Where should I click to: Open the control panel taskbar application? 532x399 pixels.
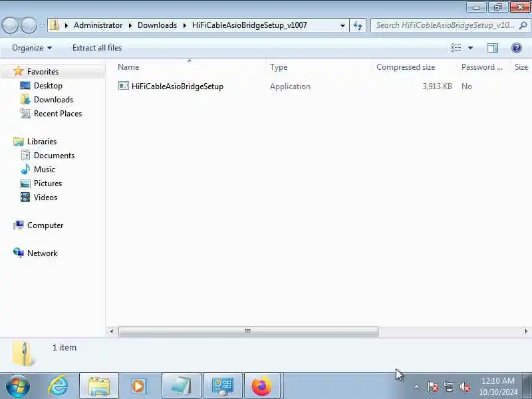coord(223,386)
